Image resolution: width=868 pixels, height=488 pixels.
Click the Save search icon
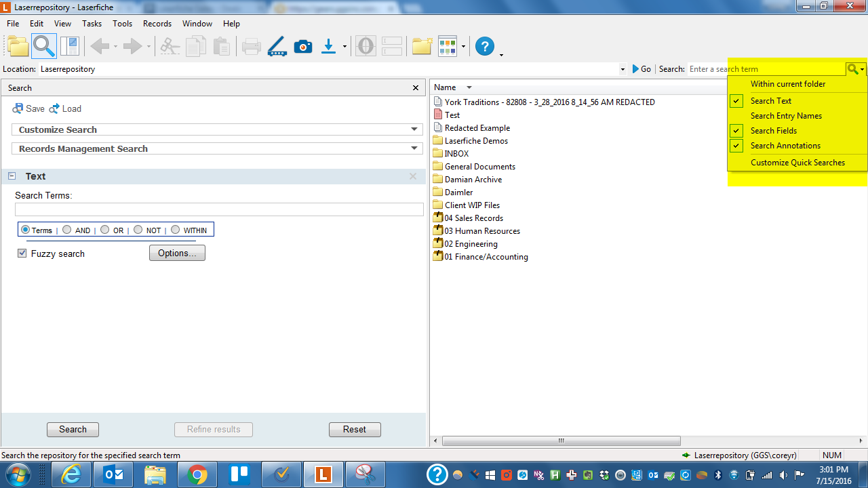18,108
